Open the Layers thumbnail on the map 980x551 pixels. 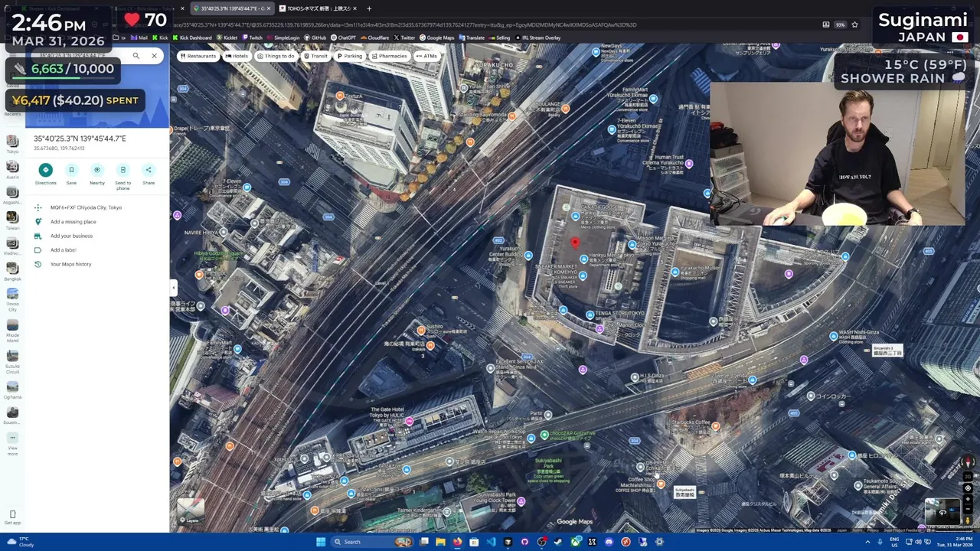click(x=191, y=511)
